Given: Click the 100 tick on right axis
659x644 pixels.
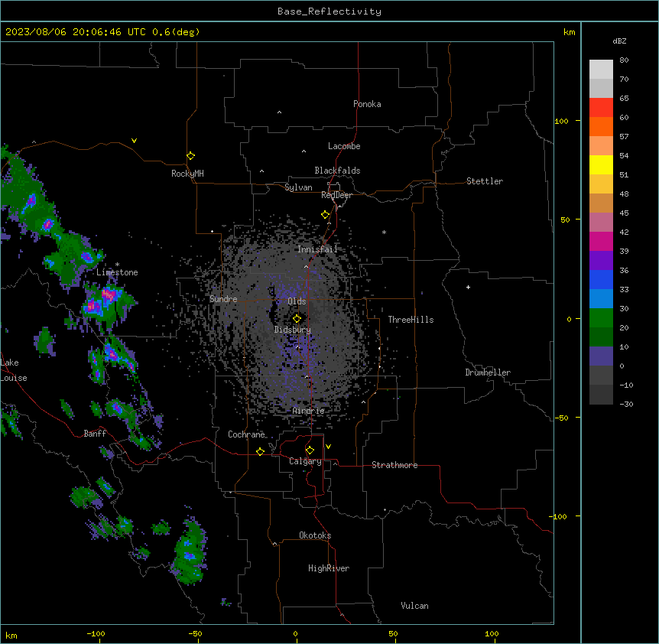Looking at the screenshot, I should (x=561, y=121).
